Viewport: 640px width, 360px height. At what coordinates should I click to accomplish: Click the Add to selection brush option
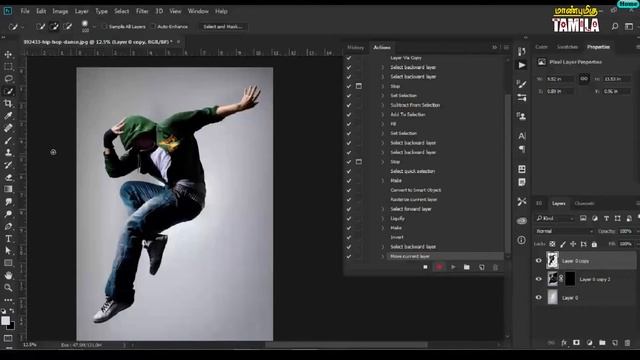click(x=54, y=27)
